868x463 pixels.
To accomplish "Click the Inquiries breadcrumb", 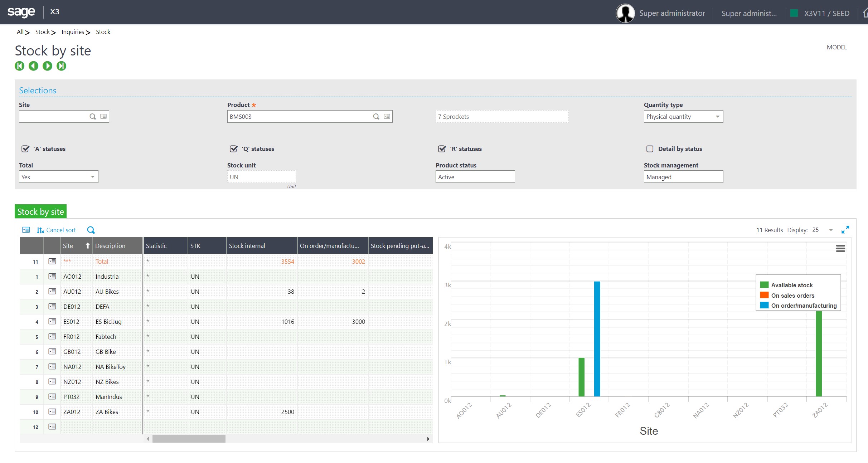I will pos(73,32).
